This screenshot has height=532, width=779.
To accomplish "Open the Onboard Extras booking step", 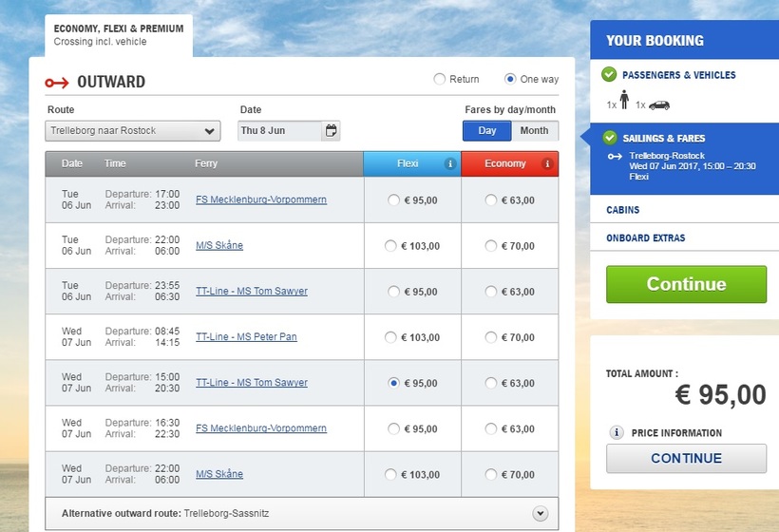I will pyautogui.click(x=645, y=237).
